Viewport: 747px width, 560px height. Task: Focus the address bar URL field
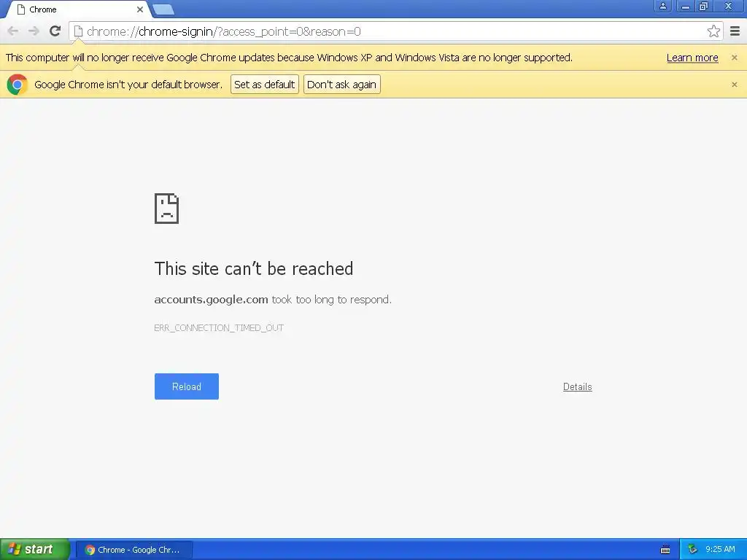tap(395, 31)
